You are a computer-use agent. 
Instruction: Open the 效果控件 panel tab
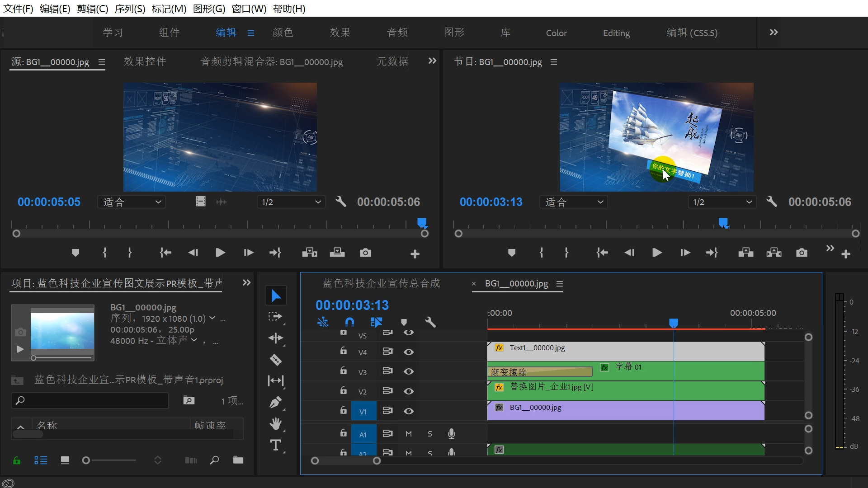(x=145, y=61)
